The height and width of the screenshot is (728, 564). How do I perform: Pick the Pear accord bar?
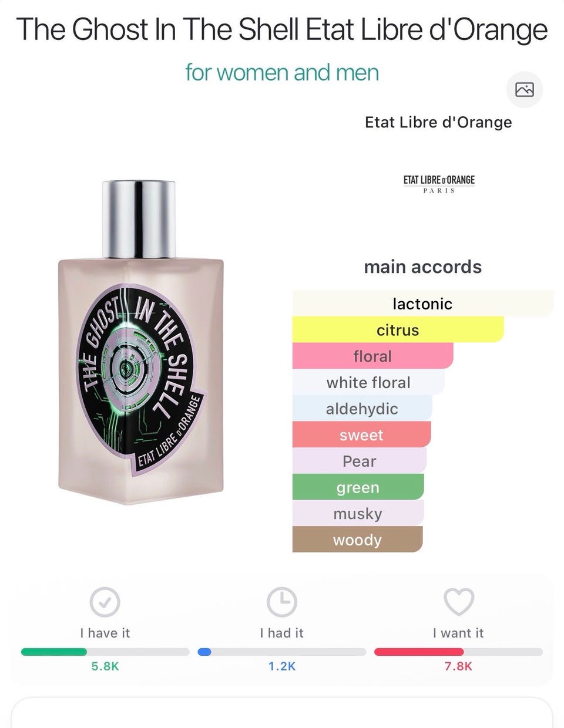coord(360,461)
